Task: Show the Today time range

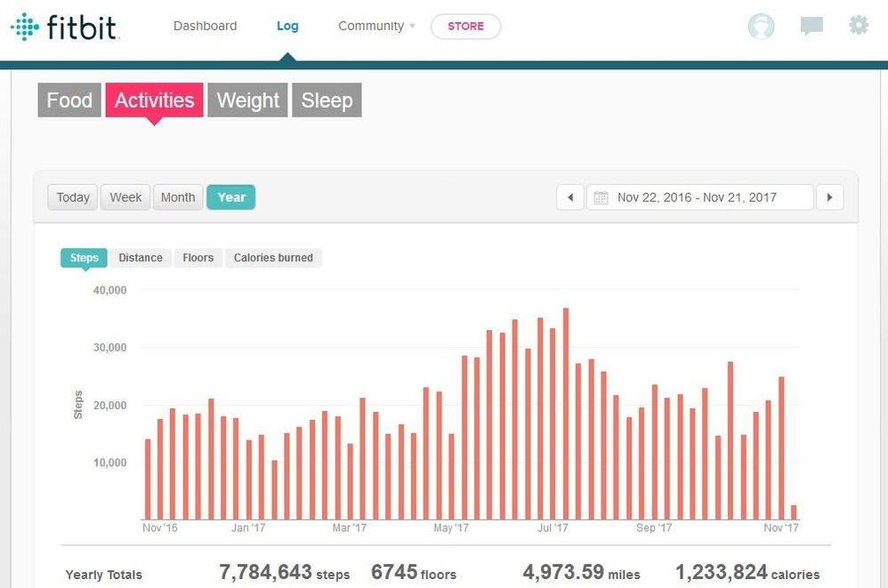Action: tap(73, 197)
